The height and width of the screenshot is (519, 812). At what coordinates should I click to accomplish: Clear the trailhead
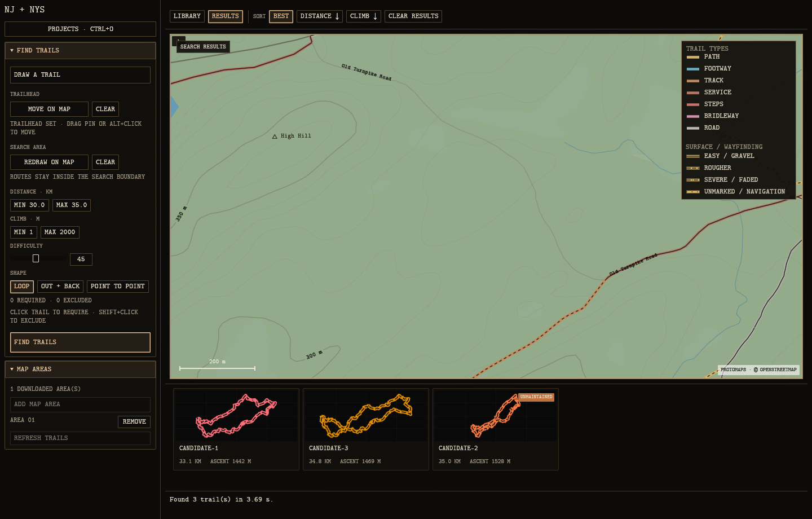click(x=105, y=109)
